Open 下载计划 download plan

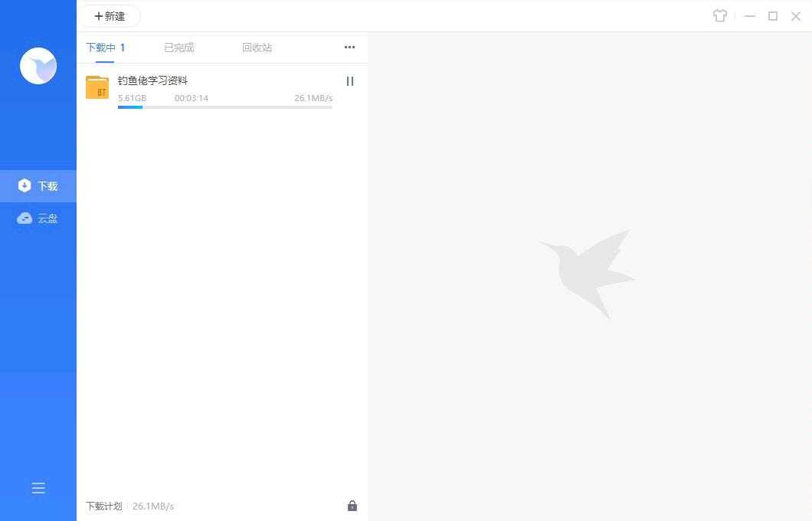pyautogui.click(x=103, y=506)
